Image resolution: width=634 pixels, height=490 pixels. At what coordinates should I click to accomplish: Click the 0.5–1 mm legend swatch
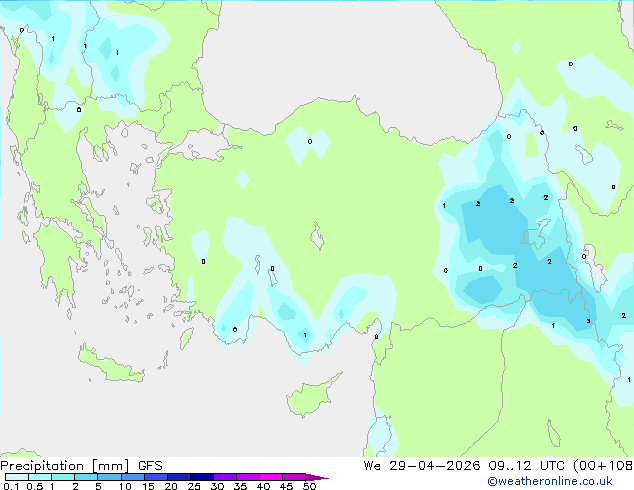[40, 477]
